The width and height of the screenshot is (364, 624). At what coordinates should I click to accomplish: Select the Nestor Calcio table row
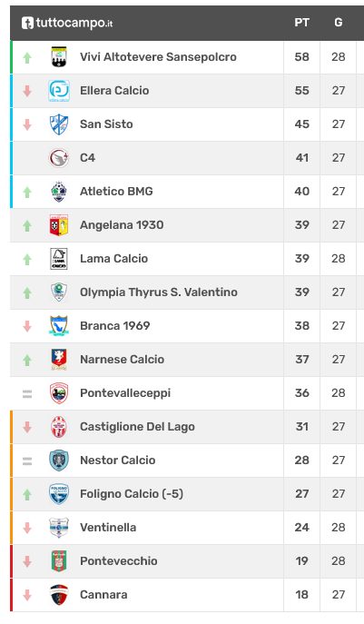[x=187, y=461]
